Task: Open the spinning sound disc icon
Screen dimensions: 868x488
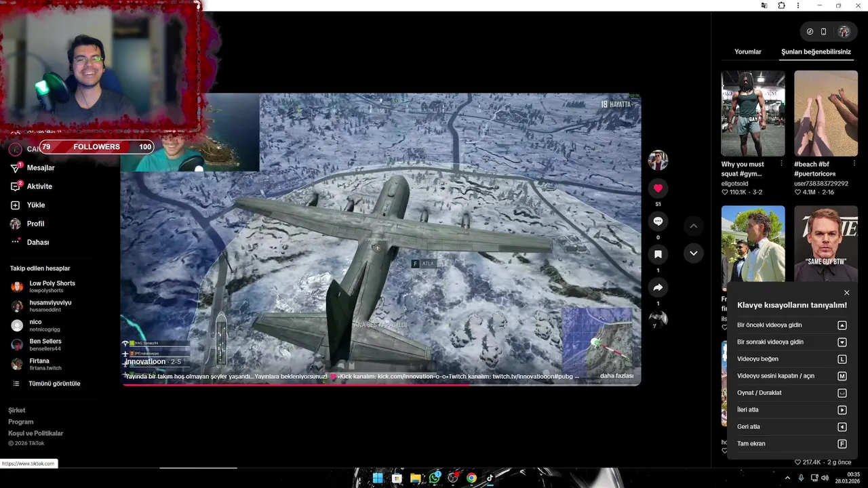Action: tap(658, 319)
